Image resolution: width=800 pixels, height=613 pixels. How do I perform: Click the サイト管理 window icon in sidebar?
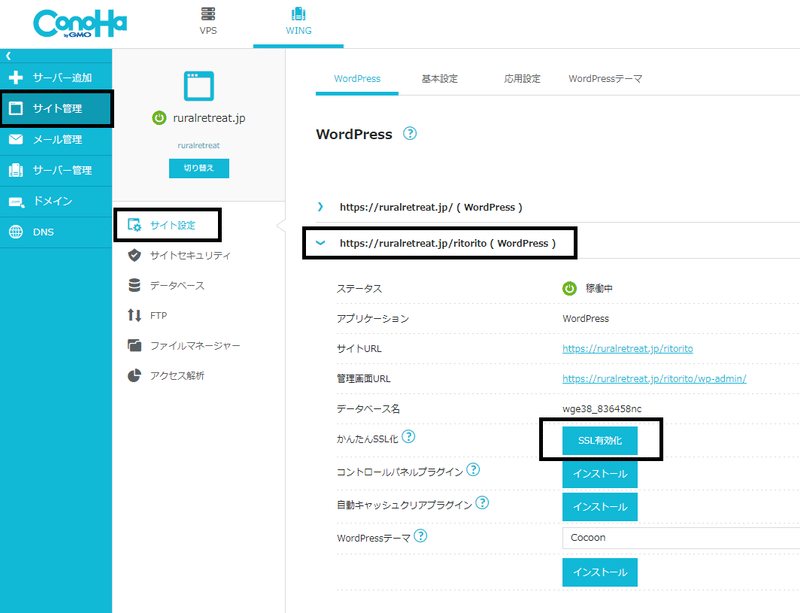click(16, 108)
